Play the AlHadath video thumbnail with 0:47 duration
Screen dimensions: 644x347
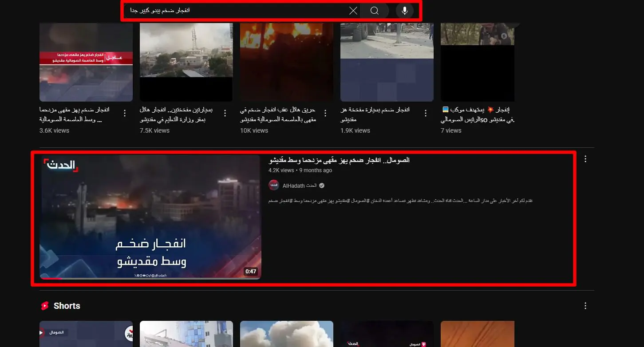tap(150, 217)
